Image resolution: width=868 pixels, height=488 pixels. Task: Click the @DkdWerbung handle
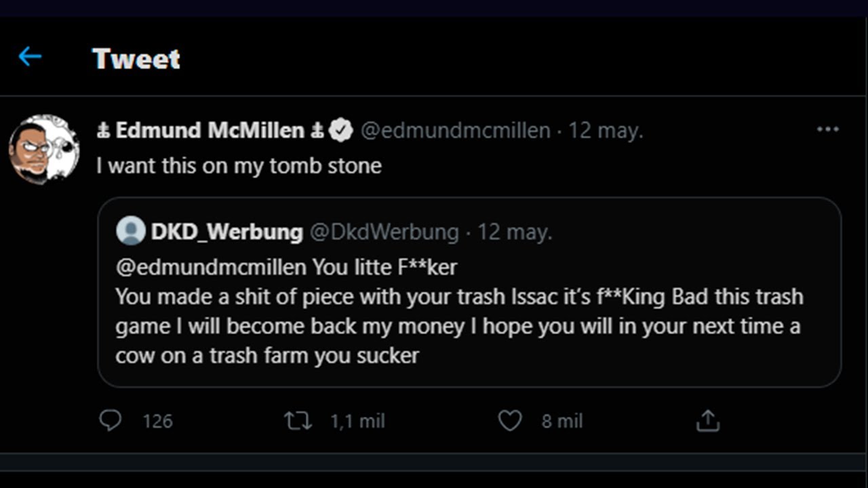pyautogui.click(x=384, y=232)
